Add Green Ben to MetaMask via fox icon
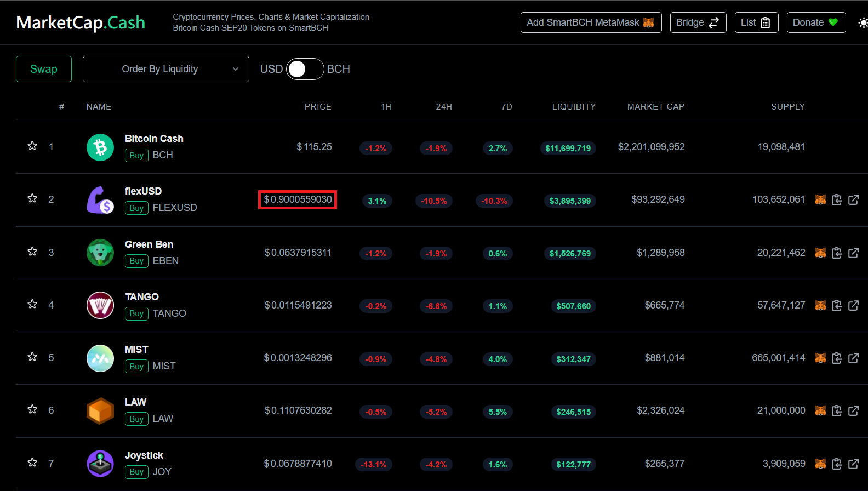The height and width of the screenshot is (491, 868). pyautogui.click(x=820, y=253)
